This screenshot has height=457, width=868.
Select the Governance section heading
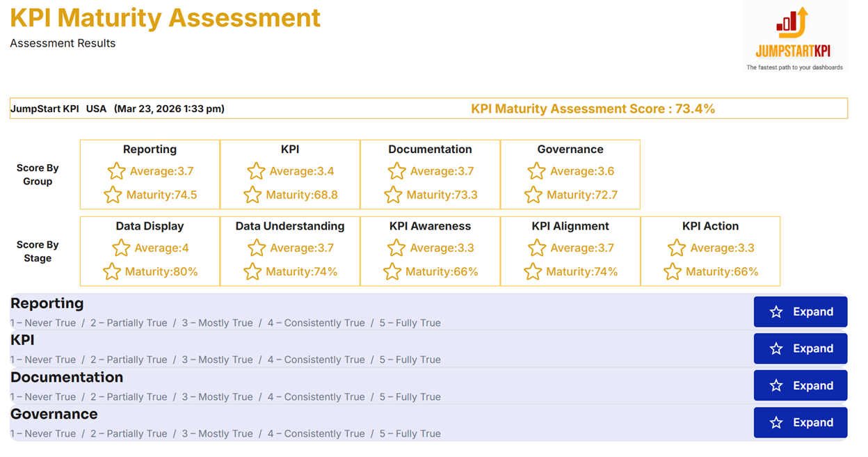[x=54, y=414]
